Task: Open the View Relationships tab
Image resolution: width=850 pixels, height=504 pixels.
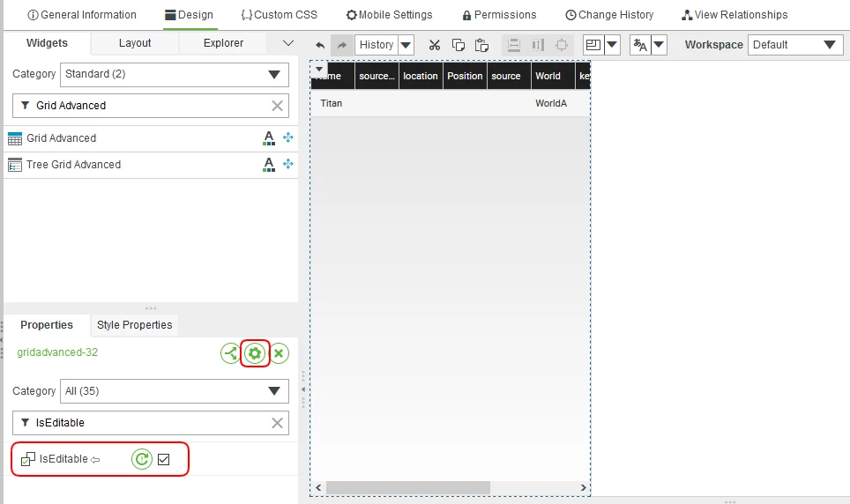Action: 734,15
